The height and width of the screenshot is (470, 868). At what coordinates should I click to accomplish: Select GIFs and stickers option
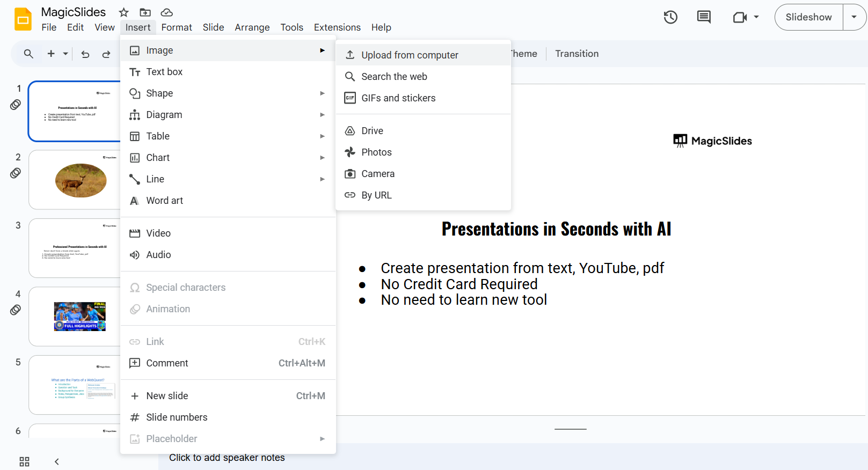pyautogui.click(x=423, y=98)
